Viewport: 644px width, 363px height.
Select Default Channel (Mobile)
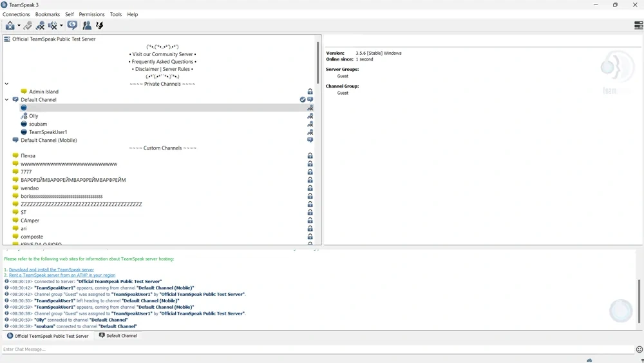click(x=49, y=140)
